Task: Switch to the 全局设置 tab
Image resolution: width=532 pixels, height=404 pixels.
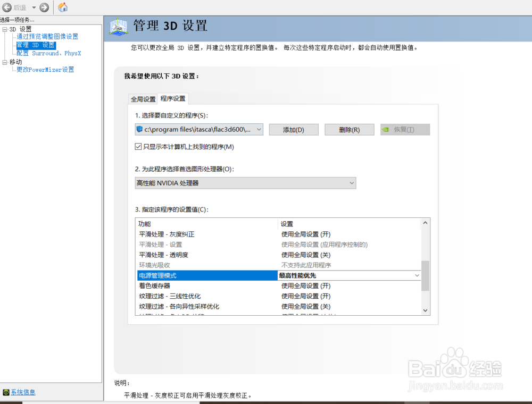Action: point(143,99)
